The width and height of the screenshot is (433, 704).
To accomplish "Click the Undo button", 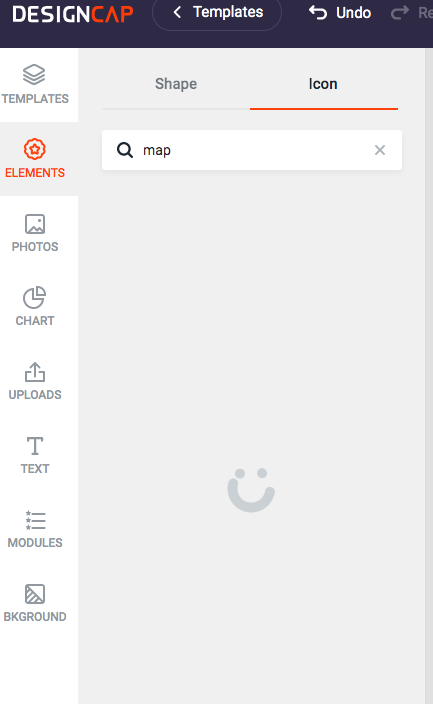I will [340, 13].
